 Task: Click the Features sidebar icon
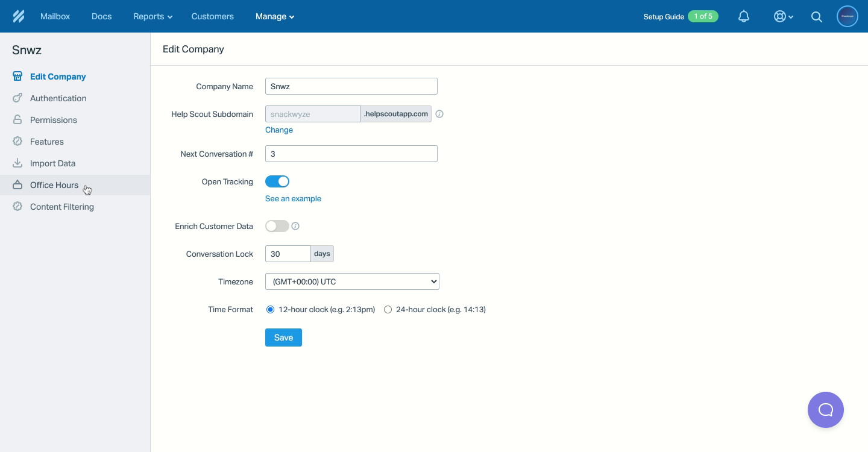(17, 142)
